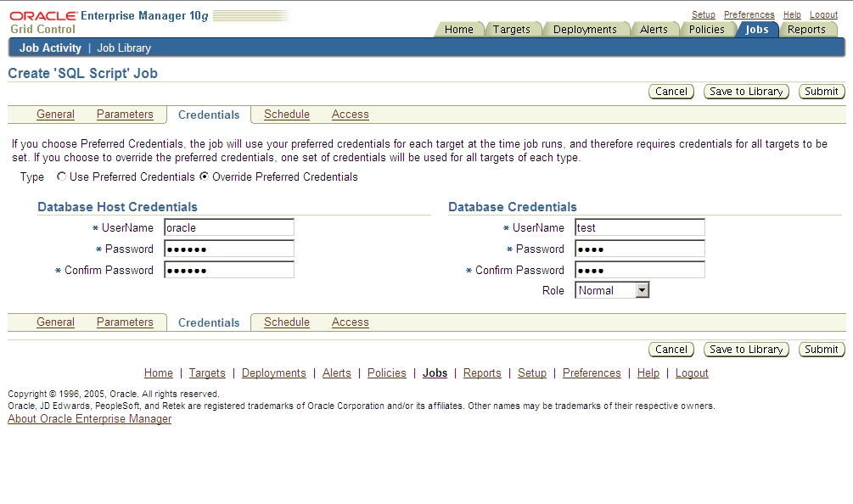Select Override Preferred Credentials radio button
This screenshot has height=504, width=853.
coord(204,176)
